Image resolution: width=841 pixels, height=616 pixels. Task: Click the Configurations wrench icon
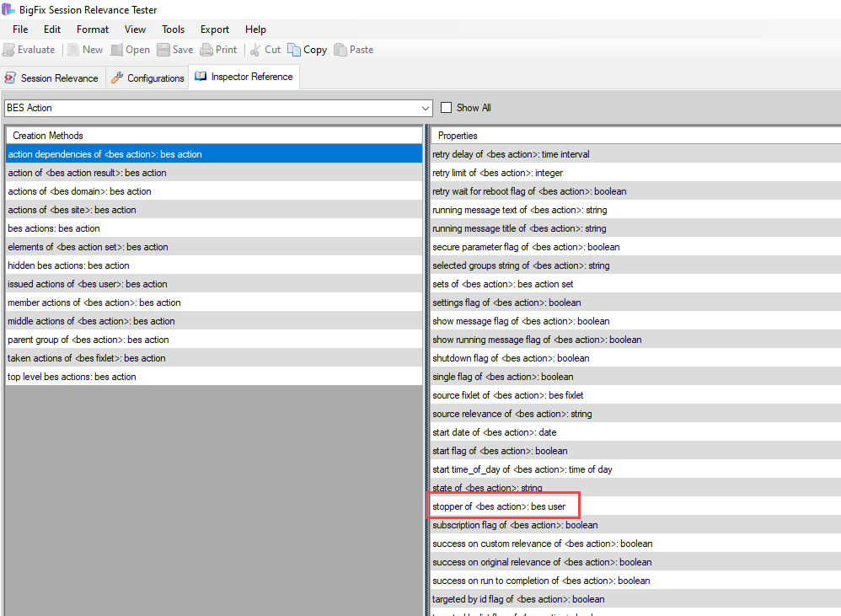coord(117,78)
